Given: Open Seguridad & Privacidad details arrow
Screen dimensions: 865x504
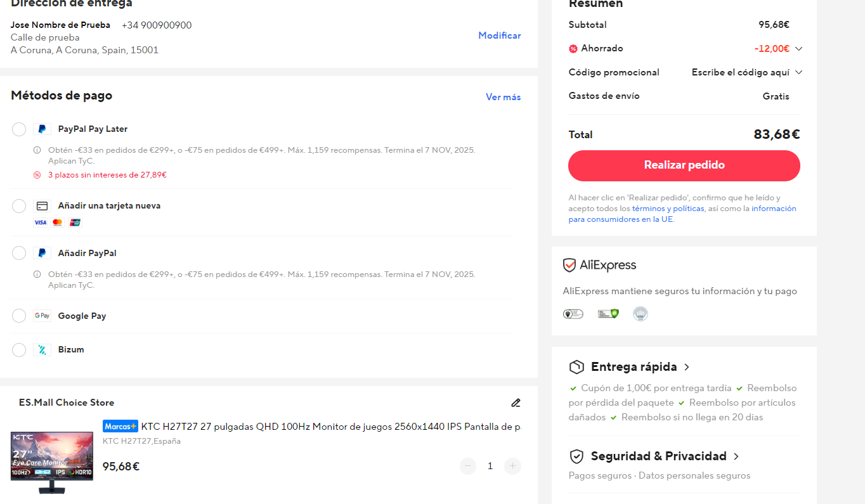Looking at the screenshot, I should click(x=736, y=456).
